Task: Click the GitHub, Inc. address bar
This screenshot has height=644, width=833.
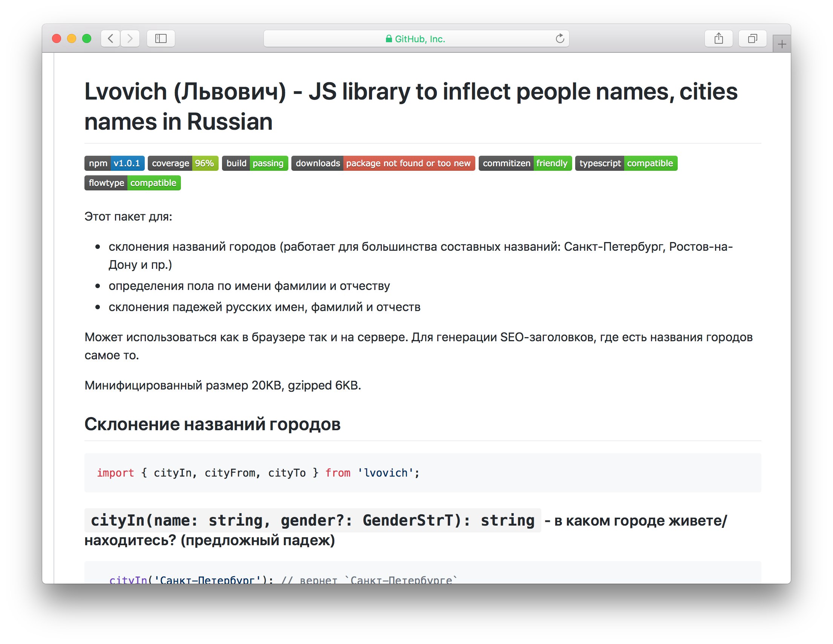Action: click(x=416, y=38)
